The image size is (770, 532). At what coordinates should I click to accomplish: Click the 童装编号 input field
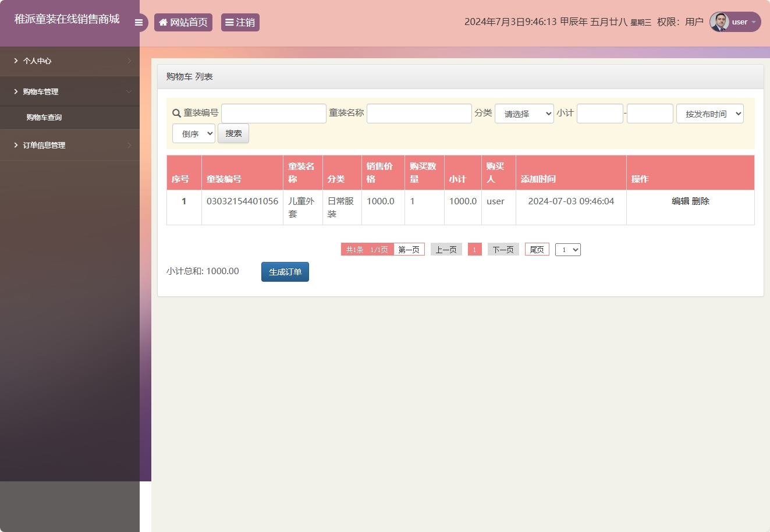pos(274,114)
